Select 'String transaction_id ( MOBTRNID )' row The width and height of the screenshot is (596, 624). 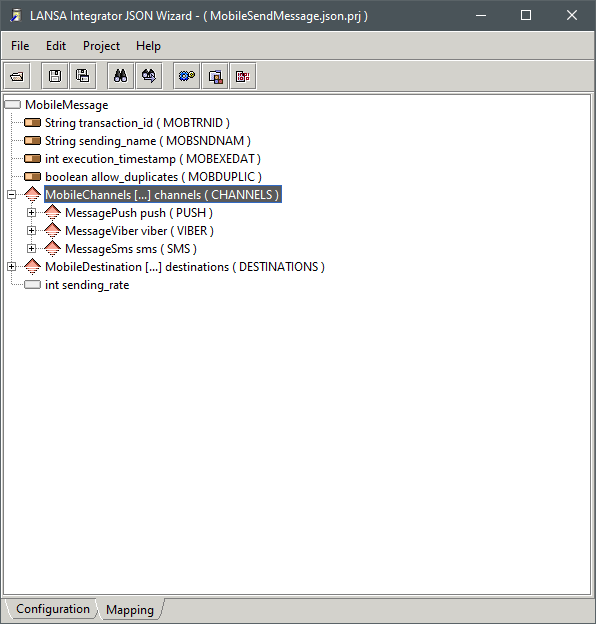tap(137, 123)
